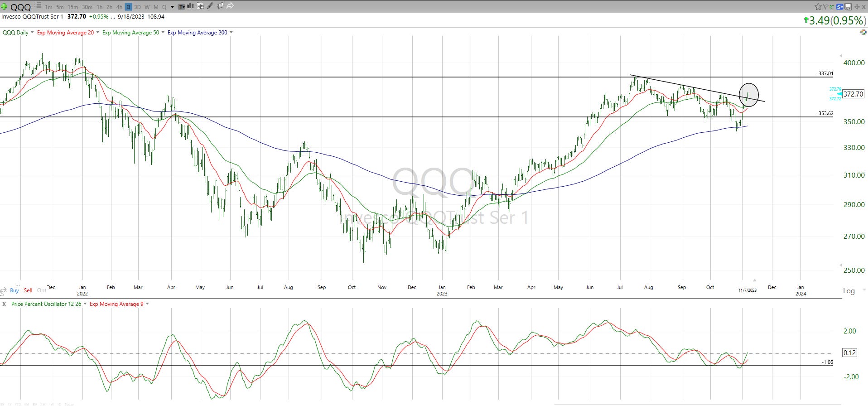Toggle the D daily time frame
Screen dimensions: 868x406
pyautogui.click(x=128, y=7)
